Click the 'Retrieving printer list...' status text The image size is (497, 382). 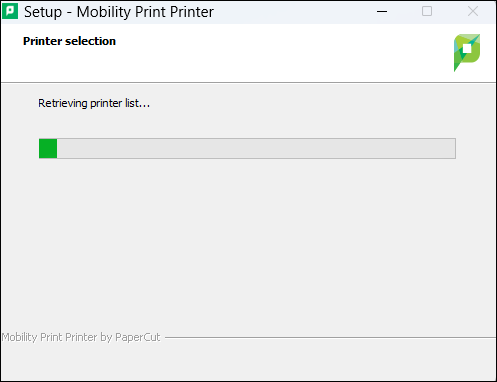pyautogui.click(x=94, y=103)
